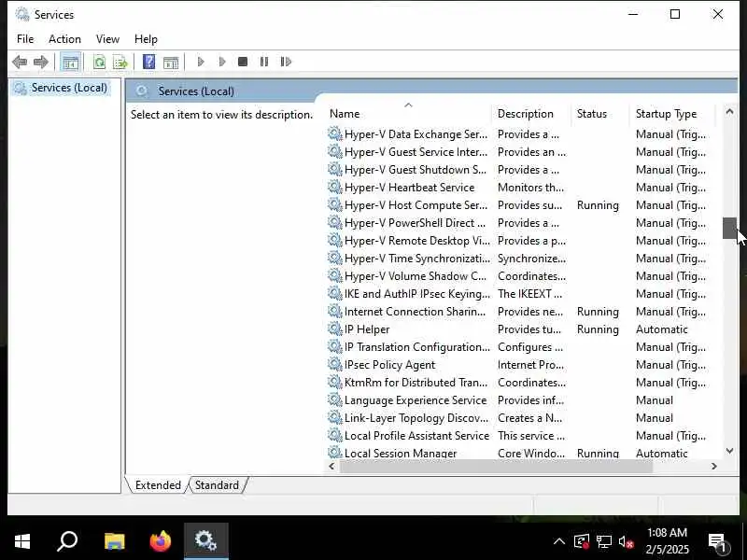Select Hyper-V Remote Desktop Virtualization row

pyautogui.click(x=521, y=241)
